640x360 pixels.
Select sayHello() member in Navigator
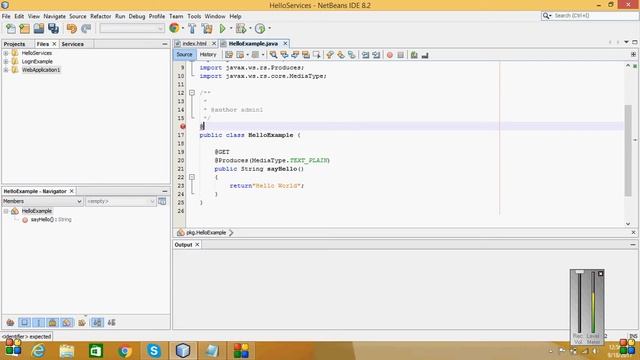tap(51, 220)
